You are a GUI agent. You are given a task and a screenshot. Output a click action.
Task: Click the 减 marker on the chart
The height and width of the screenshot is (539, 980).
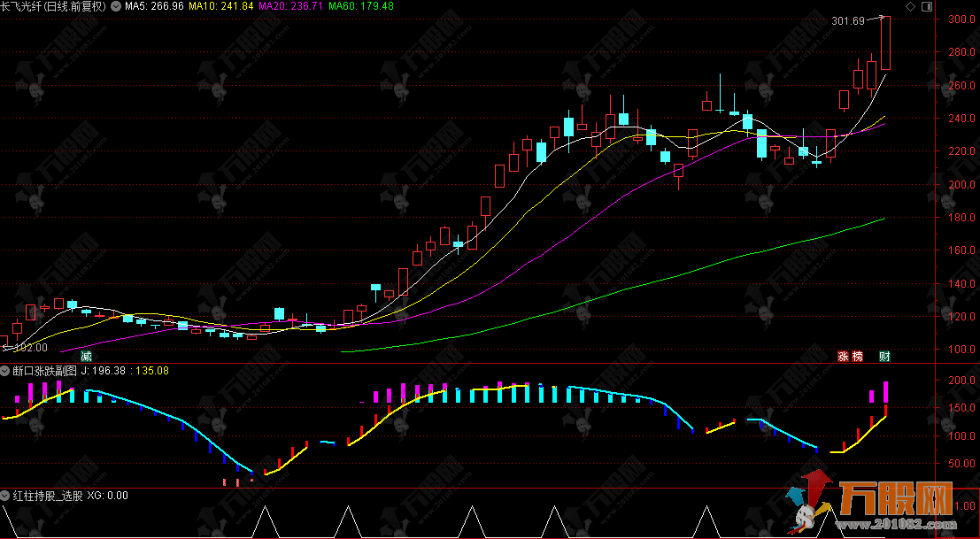coord(86,356)
